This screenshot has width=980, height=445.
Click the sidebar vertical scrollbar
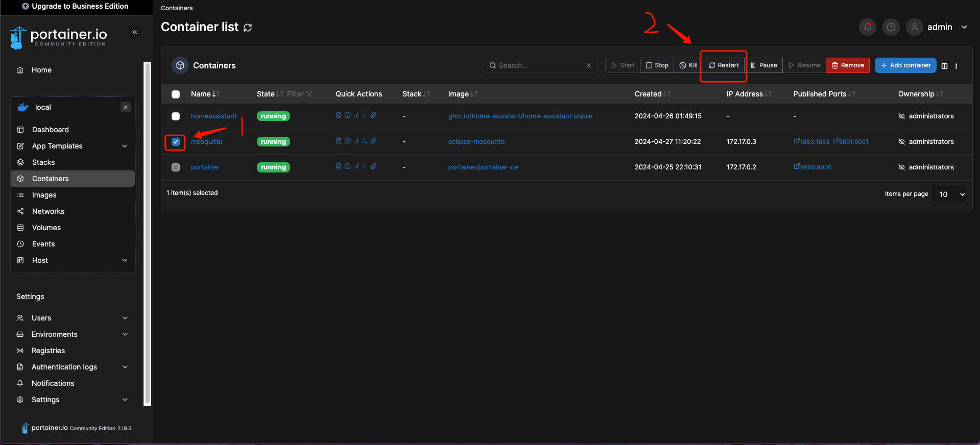[148, 233]
